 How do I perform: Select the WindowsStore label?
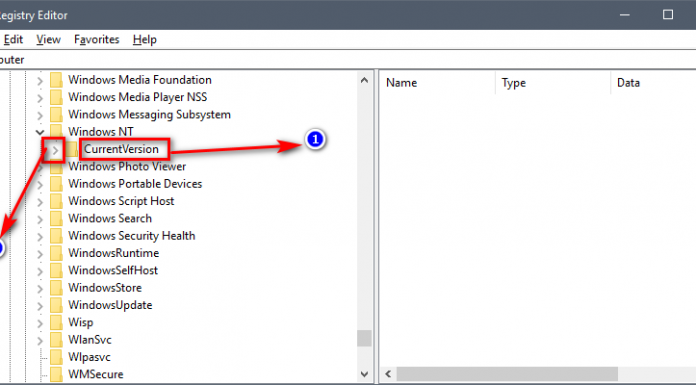click(105, 288)
